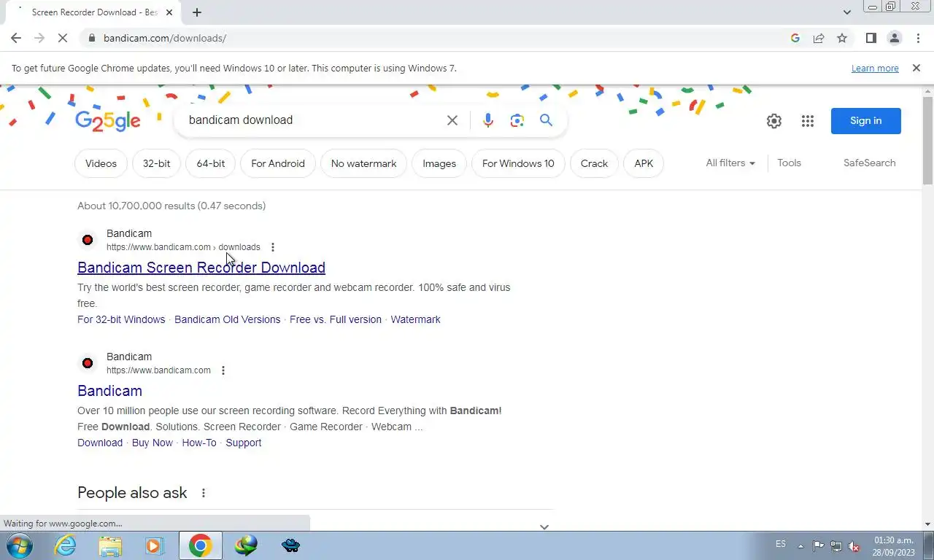
Task: Start voice search with microphone
Action: (x=488, y=120)
